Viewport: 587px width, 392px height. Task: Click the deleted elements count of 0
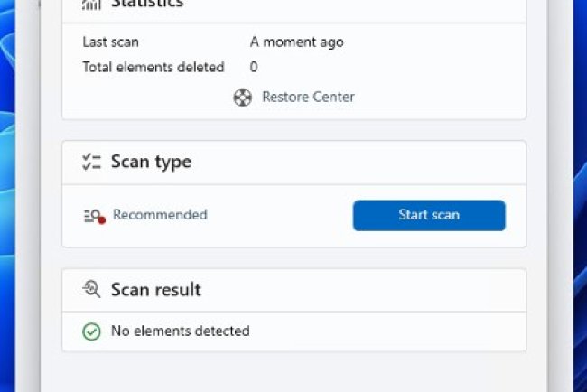[254, 67]
